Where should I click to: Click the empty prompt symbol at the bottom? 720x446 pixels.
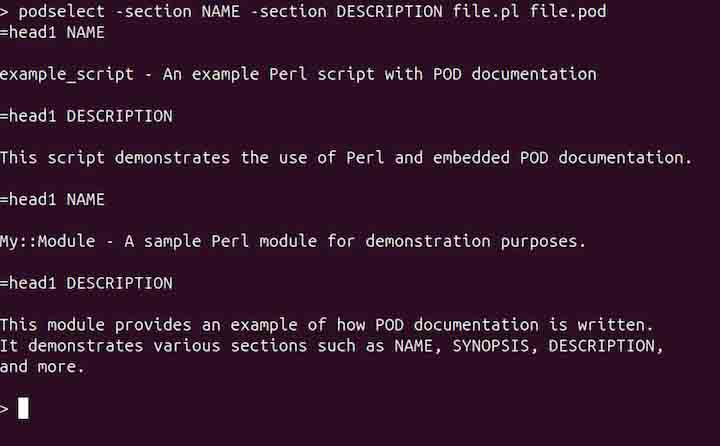pos(5,408)
